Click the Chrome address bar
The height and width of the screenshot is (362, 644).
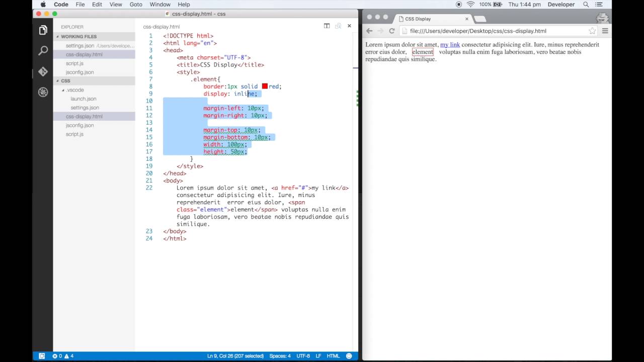pyautogui.click(x=498, y=31)
